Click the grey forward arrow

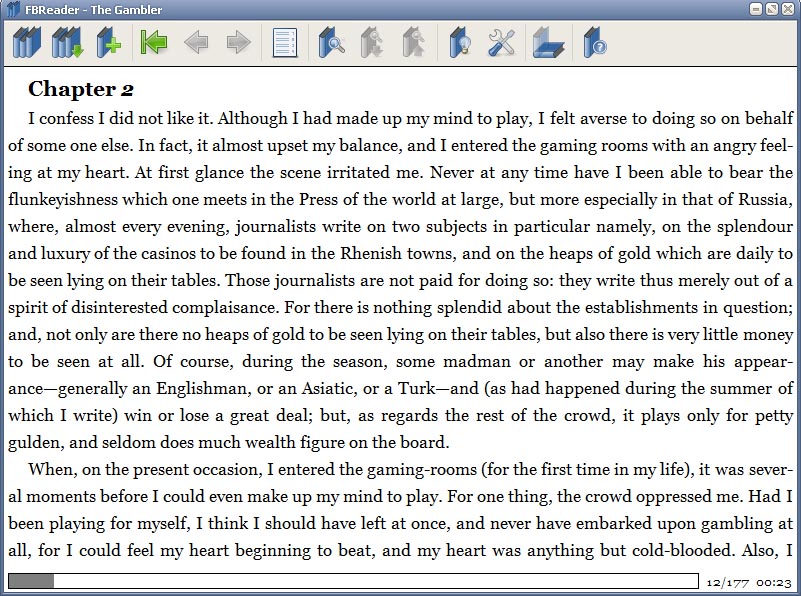[x=238, y=42]
